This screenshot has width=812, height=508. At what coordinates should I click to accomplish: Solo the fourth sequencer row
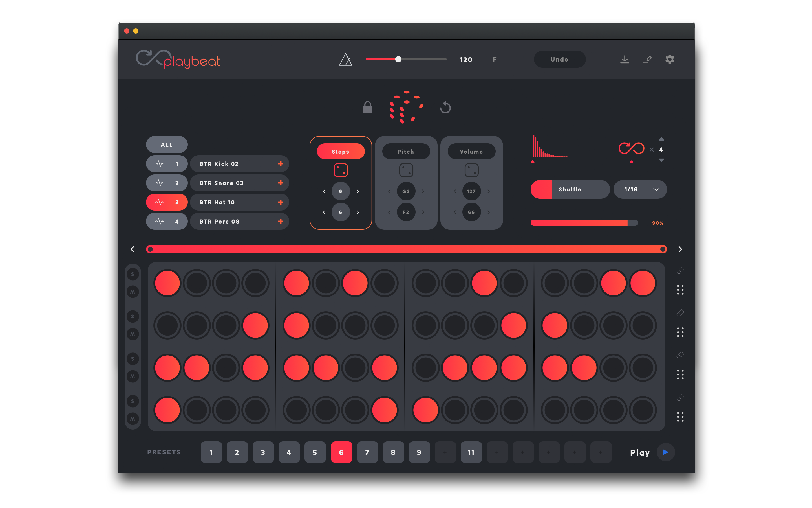133,401
